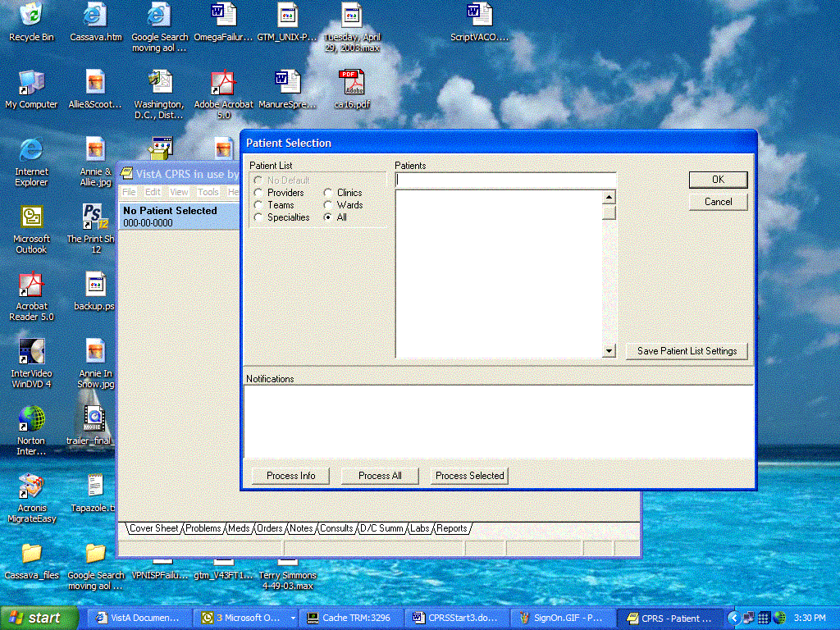Open the File menu in CPRS window
Viewport: 840px width, 630px height.
point(129,192)
